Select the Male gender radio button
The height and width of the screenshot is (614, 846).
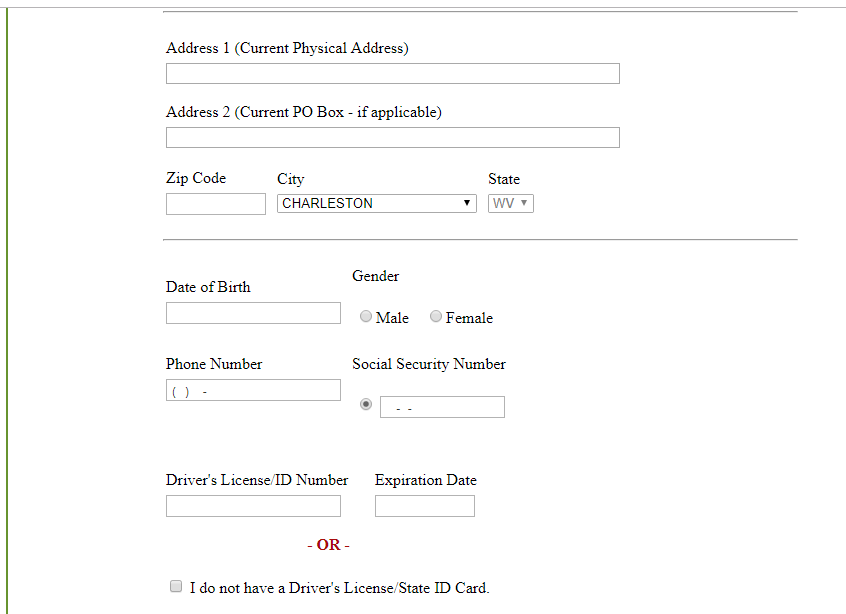pos(366,317)
